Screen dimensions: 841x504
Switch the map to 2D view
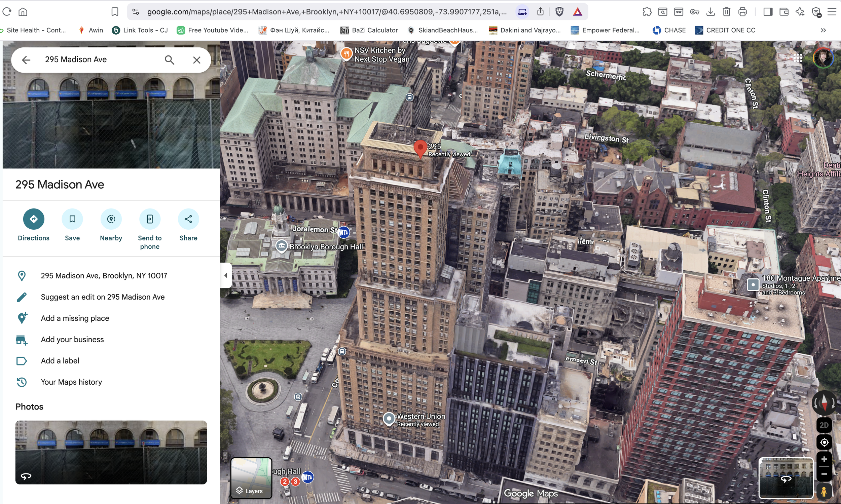[824, 425]
